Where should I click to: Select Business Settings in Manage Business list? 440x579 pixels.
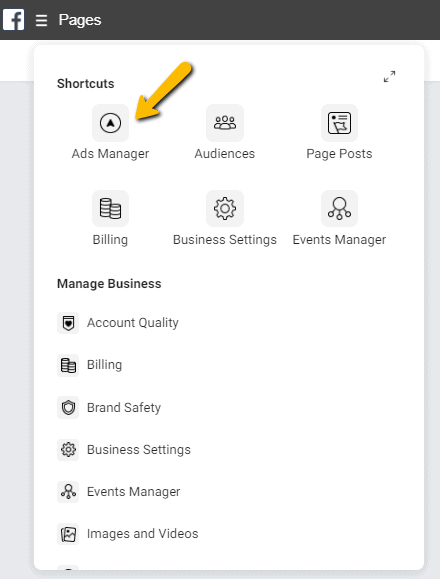(x=139, y=450)
